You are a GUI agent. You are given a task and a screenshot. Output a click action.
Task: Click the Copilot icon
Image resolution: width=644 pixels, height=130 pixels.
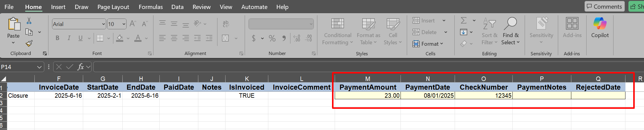pos(600,27)
